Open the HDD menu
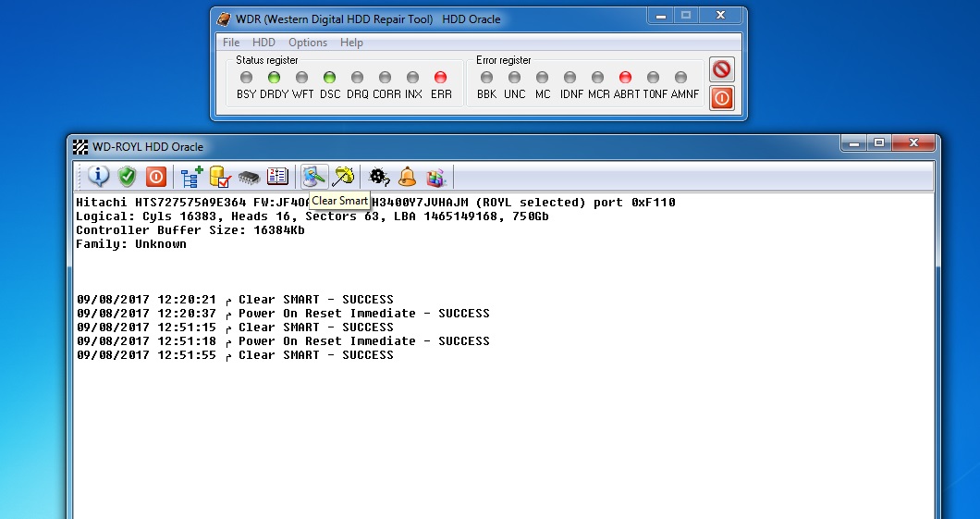Image resolution: width=980 pixels, height=519 pixels. click(263, 43)
